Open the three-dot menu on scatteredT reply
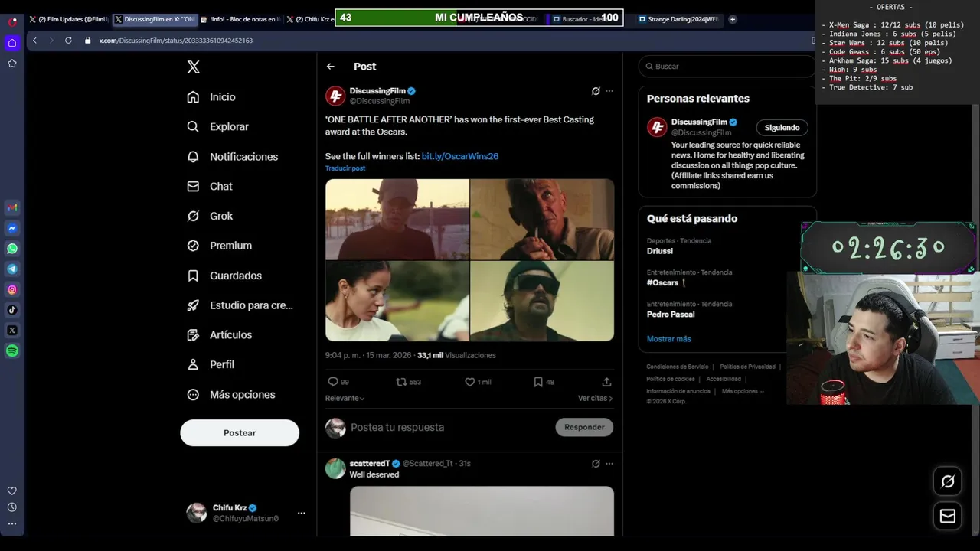This screenshot has width=980, height=551. point(609,464)
